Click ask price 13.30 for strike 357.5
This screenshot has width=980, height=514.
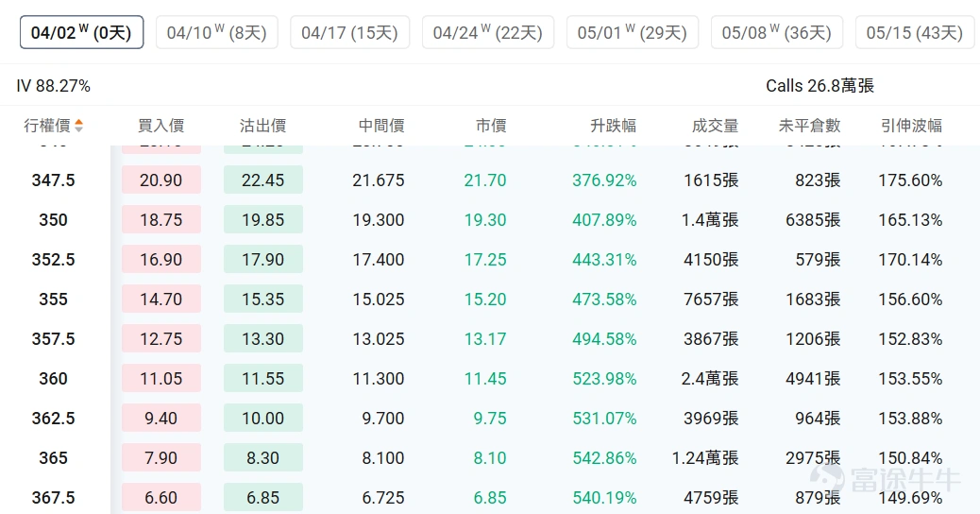tap(263, 339)
